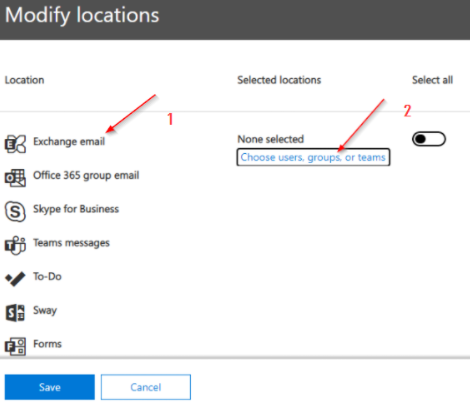Click the None selected text

click(270, 139)
